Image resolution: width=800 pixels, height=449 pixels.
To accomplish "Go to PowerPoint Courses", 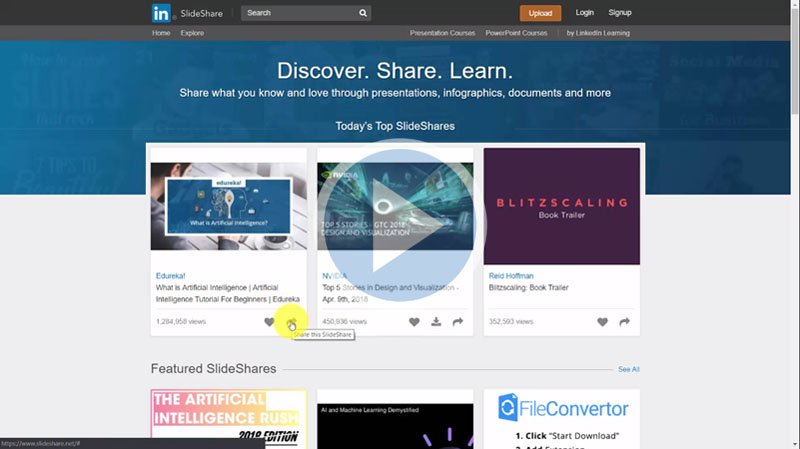I will pyautogui.click(x=516, y=33).
